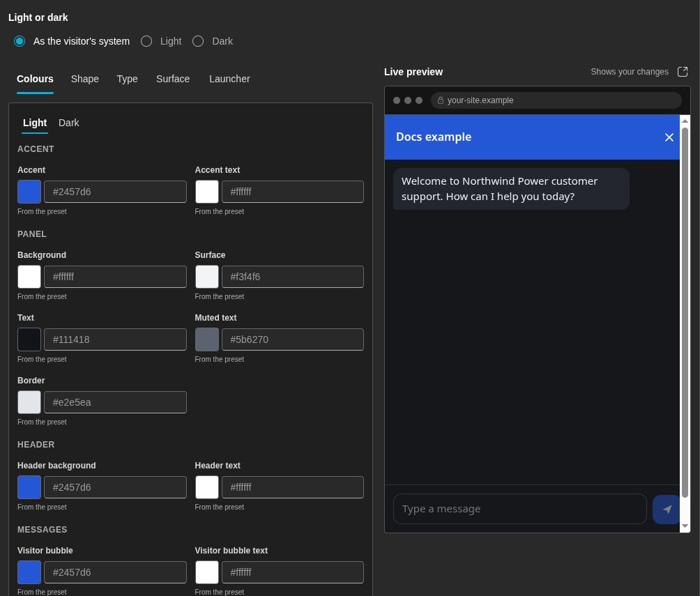The image size is (700, 596).
Task: Open the Type tab
Action: click(x=127, y=79)
